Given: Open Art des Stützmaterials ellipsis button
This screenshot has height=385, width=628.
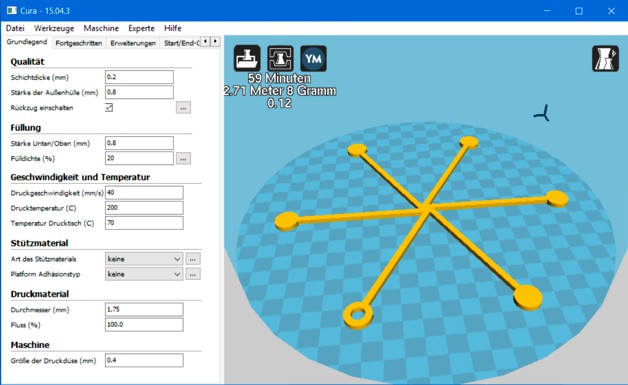Looking at the screenshot, I should pyautogui.click(x=193, y=259).
